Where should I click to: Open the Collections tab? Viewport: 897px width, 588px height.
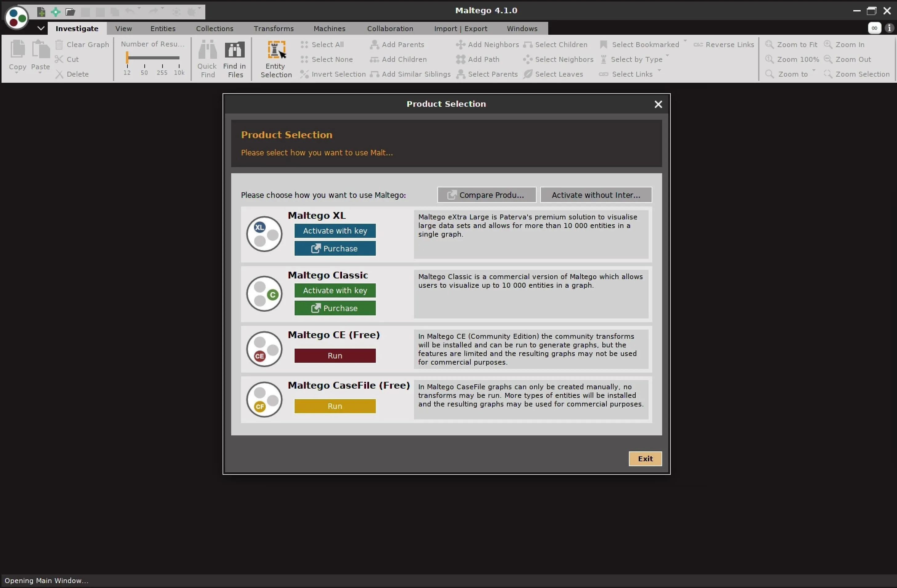[215, 29]
